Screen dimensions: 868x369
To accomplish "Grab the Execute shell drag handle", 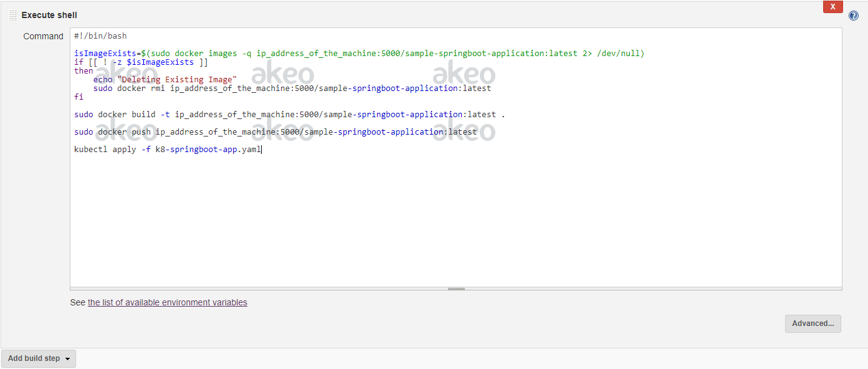I will pos(13,15).
